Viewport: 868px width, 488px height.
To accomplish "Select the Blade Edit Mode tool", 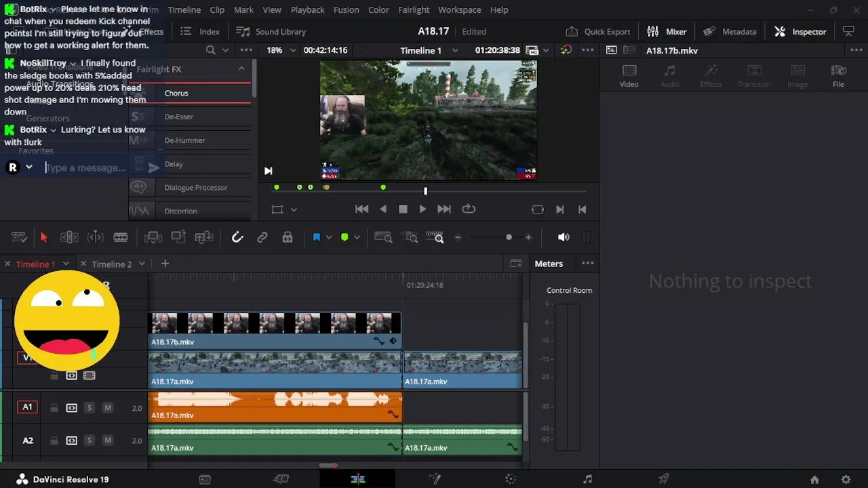I will click(x=121, y=237).
